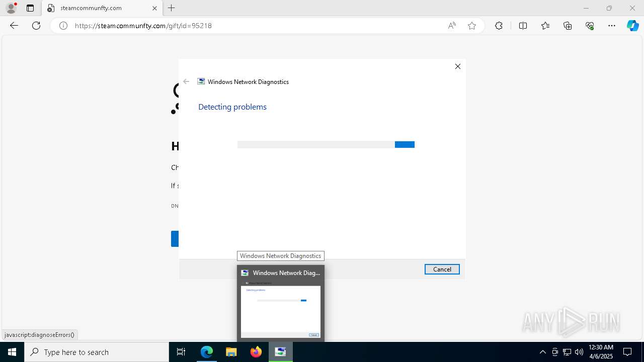Image resolution: width=644 pixels, height=362 pixels.
Task: Open Browser essentials heart icon
Action: coord(590,26)
